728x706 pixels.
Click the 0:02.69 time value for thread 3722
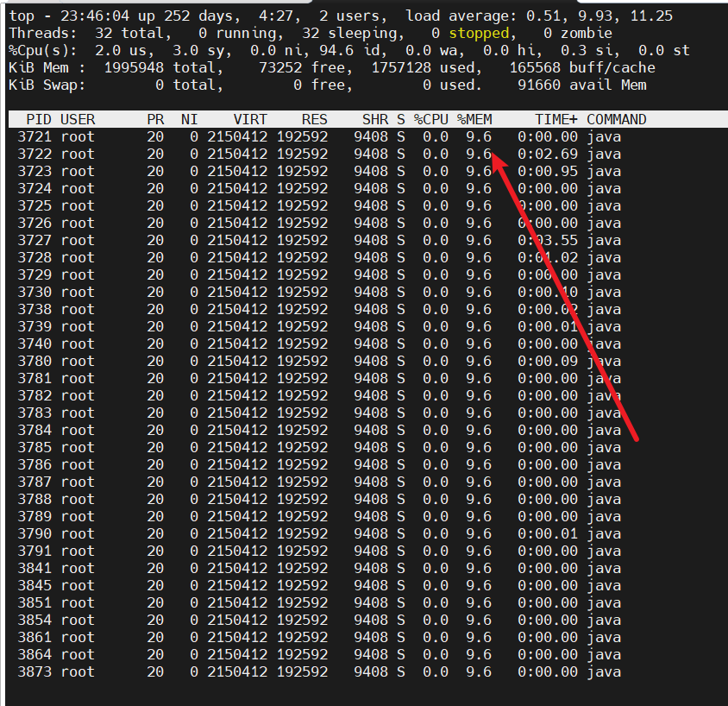(548, 154)
